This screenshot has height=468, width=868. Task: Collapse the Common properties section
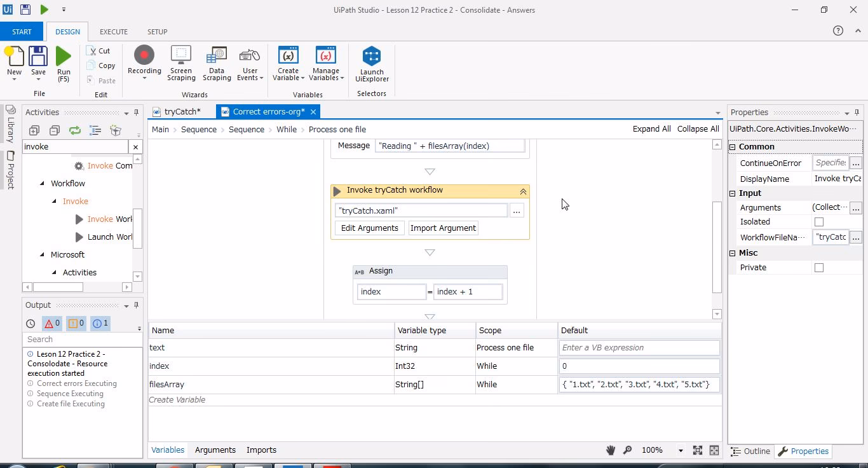tap(731, 146)
